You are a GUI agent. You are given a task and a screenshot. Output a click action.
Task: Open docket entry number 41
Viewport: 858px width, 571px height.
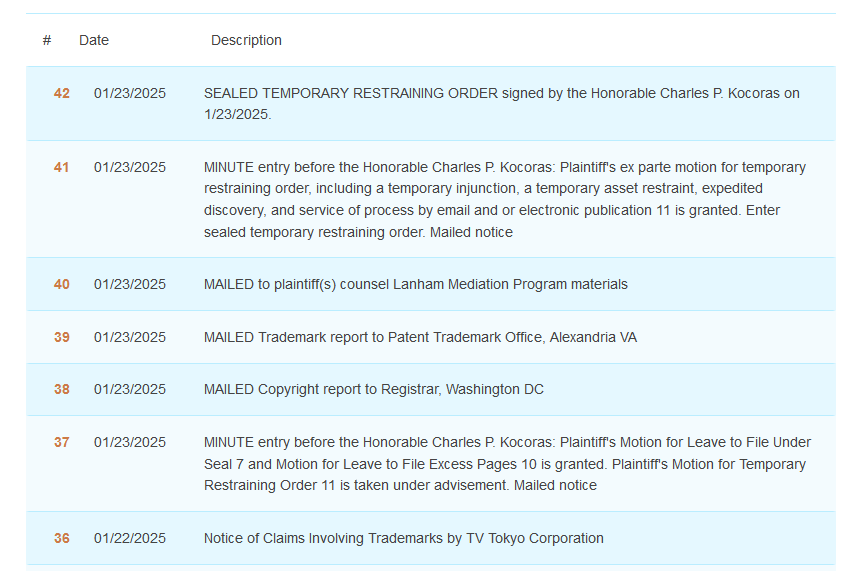tap(62, 167)
